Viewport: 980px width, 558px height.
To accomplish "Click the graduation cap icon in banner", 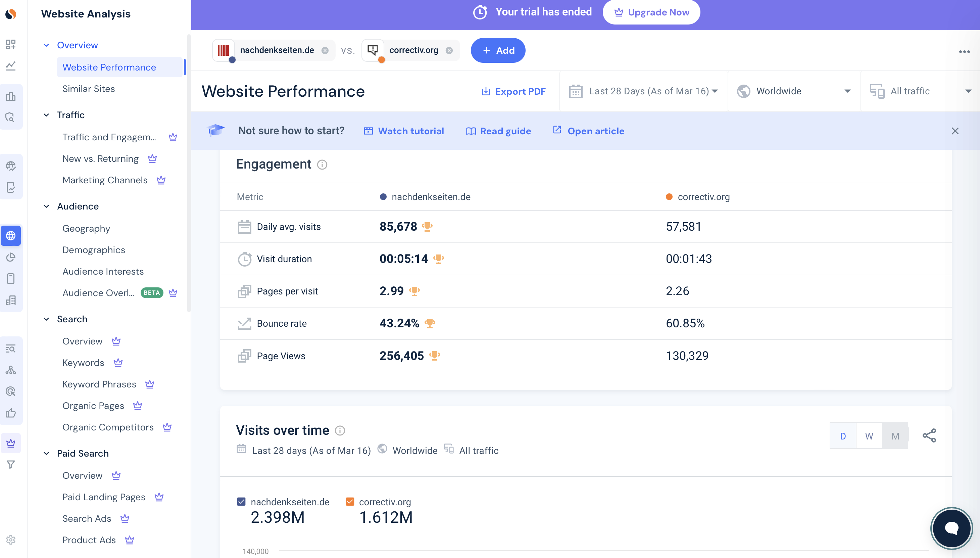I will coord(216,131).
